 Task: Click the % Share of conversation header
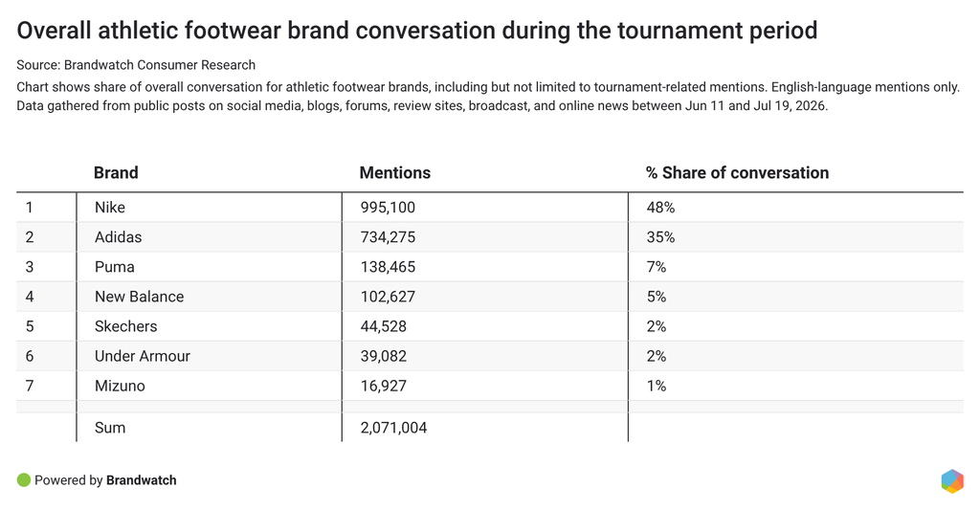click(x=738, y=172)
